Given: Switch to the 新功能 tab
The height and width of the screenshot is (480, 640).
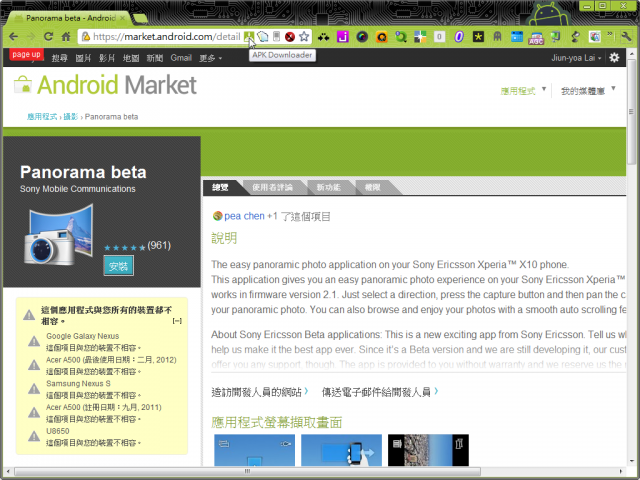Looking at the screenshot, I should pos(329,187).
